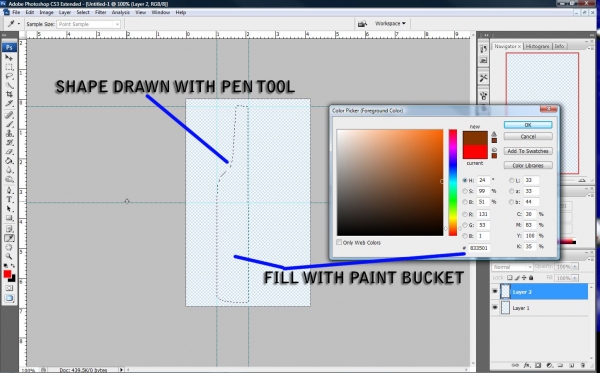Choose the Horizontal Type tool
The image size is (600, 373).
pos(9,200)
